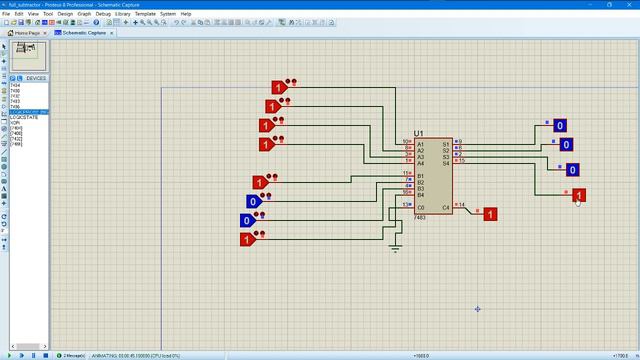
Task: Click the simulation Step button
Action: tap(21, 356)
